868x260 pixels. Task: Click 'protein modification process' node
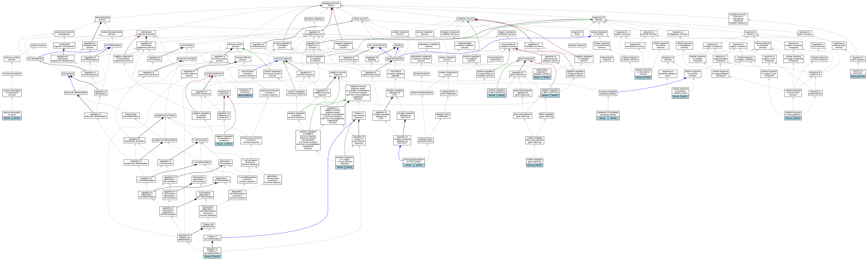point(448,74)
